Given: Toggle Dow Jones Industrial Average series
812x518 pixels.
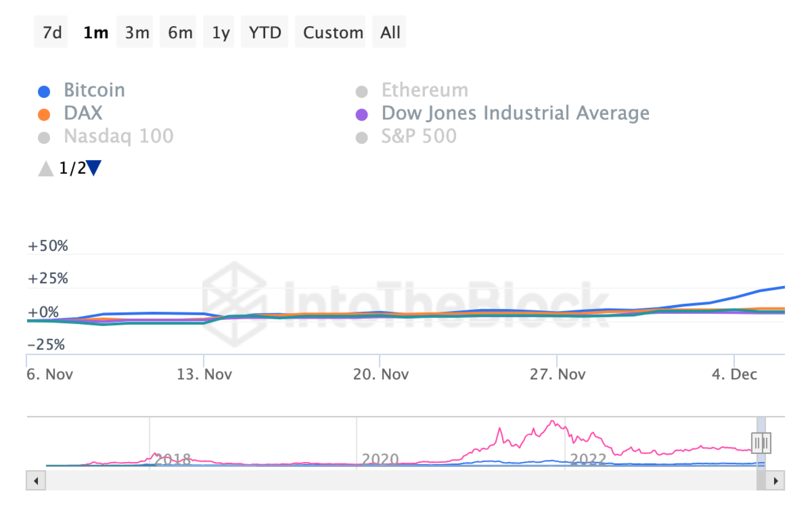Looking at the screenshot, I should pyautogui.click(x=516, y=113).
